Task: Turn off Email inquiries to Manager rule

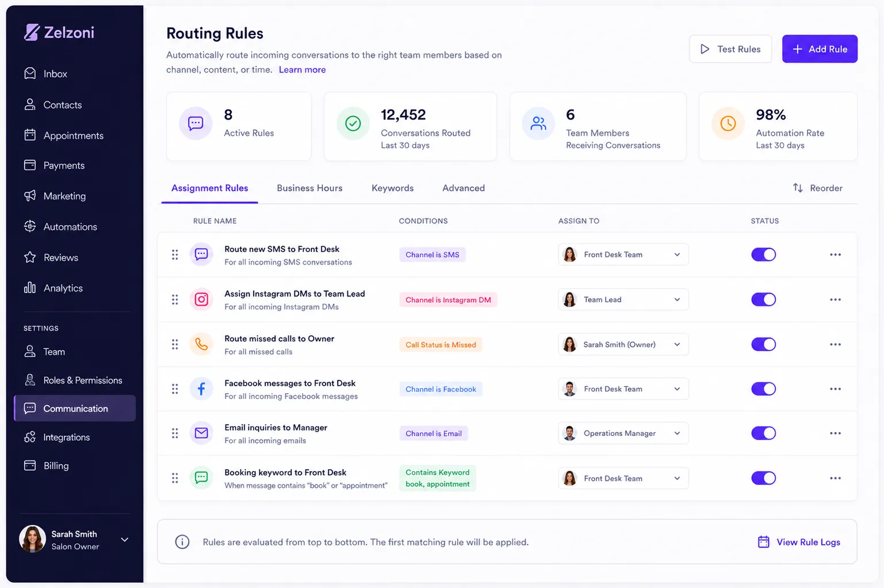Action: [x=763, y=433]
